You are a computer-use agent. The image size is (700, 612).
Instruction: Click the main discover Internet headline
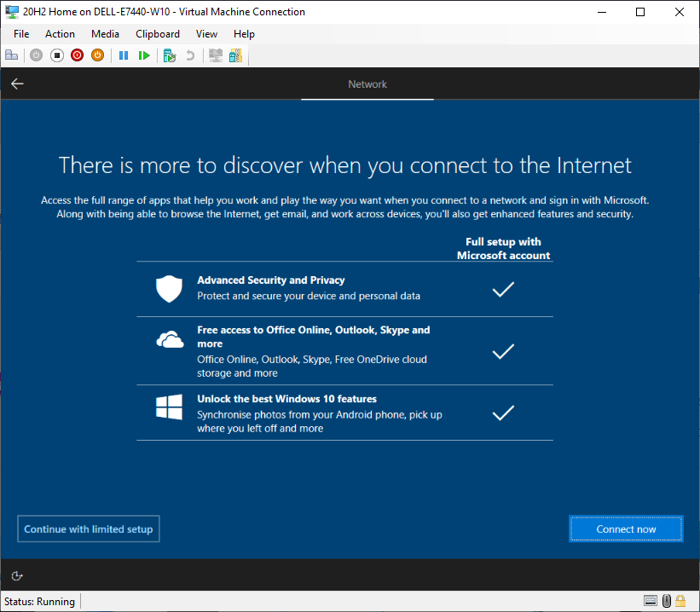[345, 165]
